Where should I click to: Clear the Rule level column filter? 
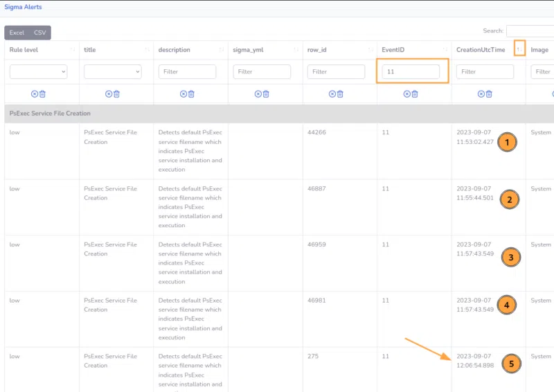click(x=35, y=94)
